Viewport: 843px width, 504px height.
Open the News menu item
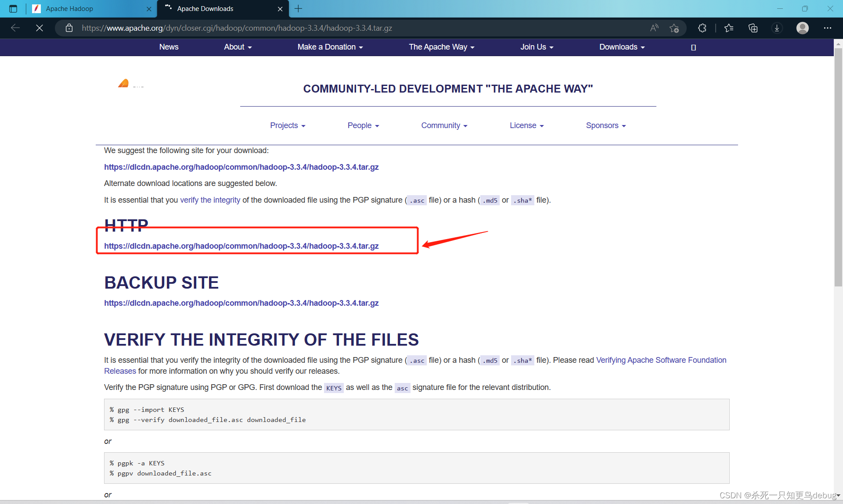pos(169,47)
